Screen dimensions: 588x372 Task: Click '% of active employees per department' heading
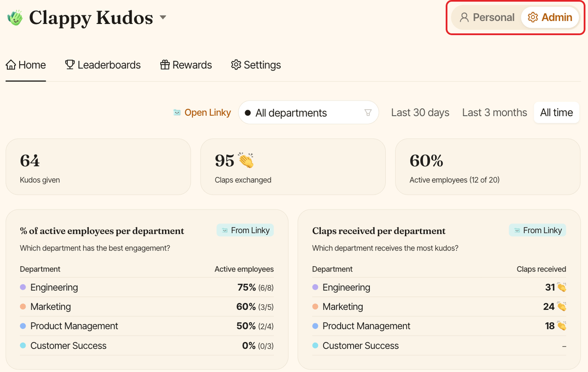pyautogui.click(x=102, y=231)
